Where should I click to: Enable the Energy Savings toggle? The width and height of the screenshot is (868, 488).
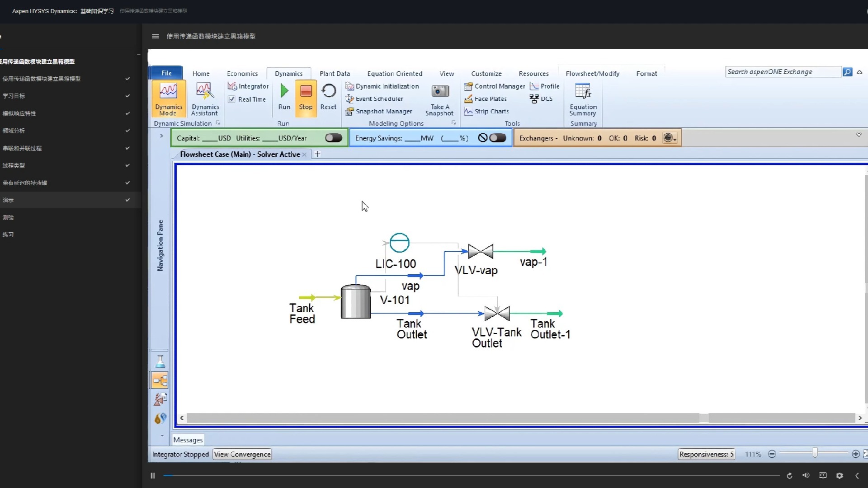(499, 138)
